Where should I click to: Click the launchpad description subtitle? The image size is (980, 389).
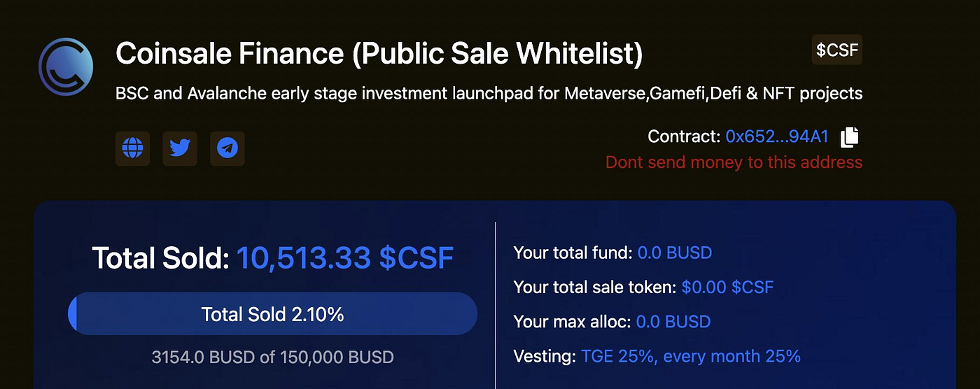[x=489, y=93]
